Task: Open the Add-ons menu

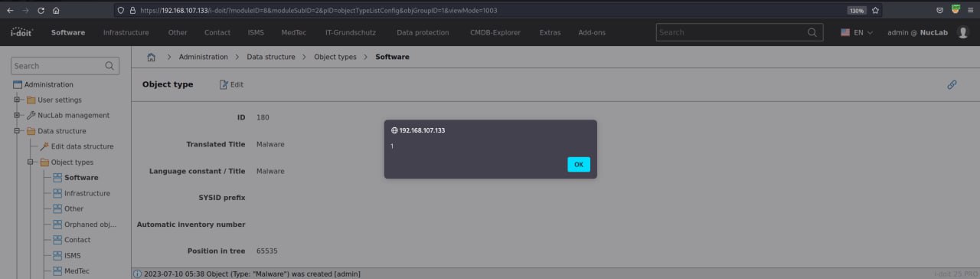Action: [592, 32]
